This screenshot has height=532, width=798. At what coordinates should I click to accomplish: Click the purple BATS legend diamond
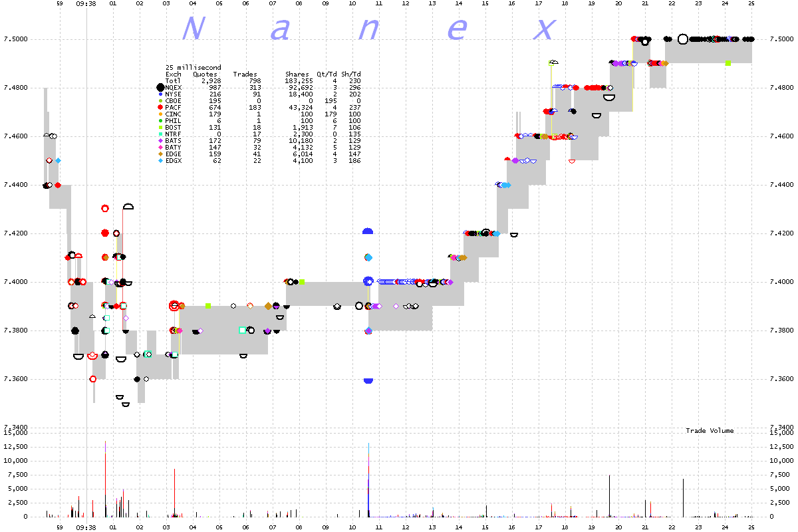click(160, 141)
